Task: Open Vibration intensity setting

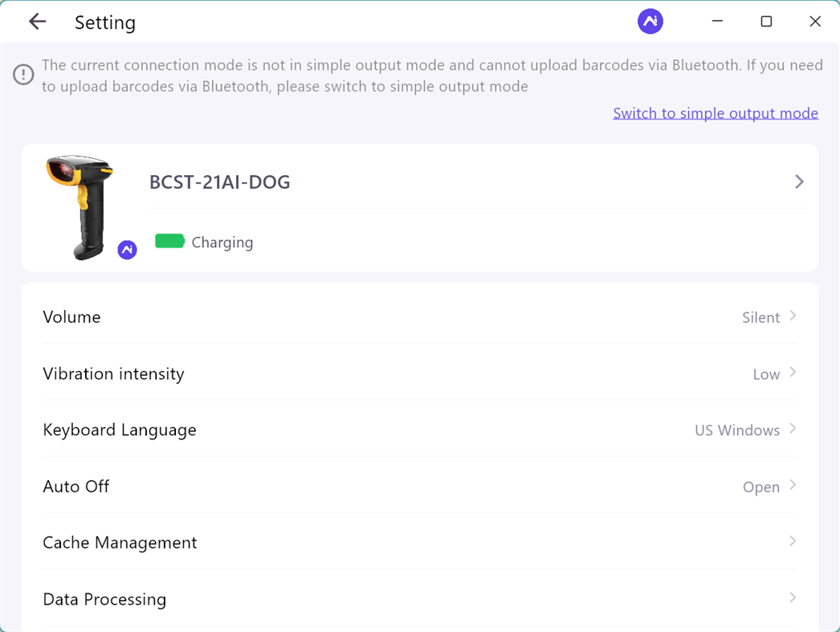Action: pyautogui.click(x=113, y=373)
